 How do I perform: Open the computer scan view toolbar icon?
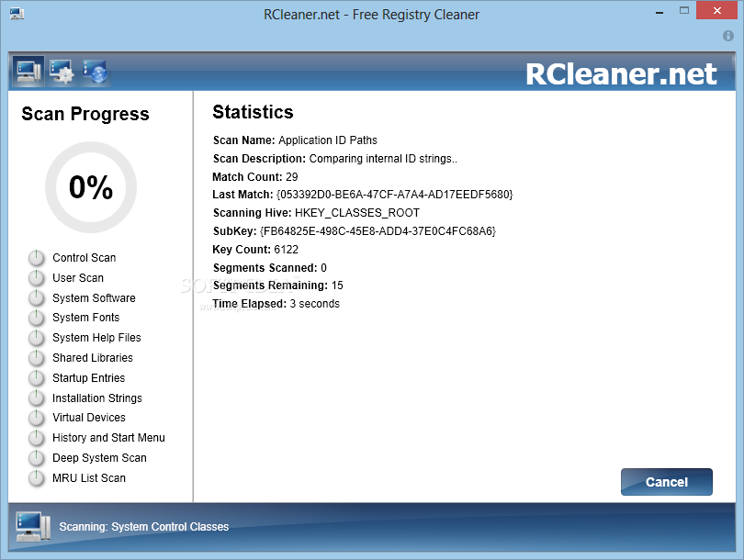[28, 72]
